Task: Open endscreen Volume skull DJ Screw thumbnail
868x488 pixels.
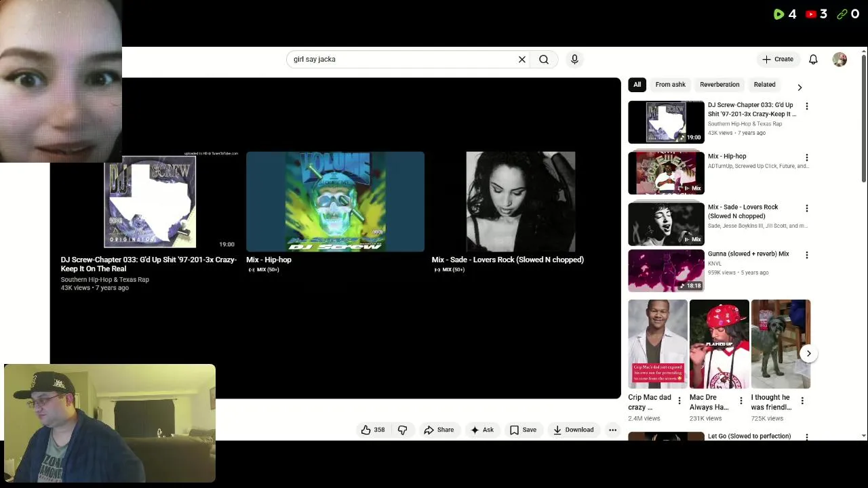Action: 335,201
